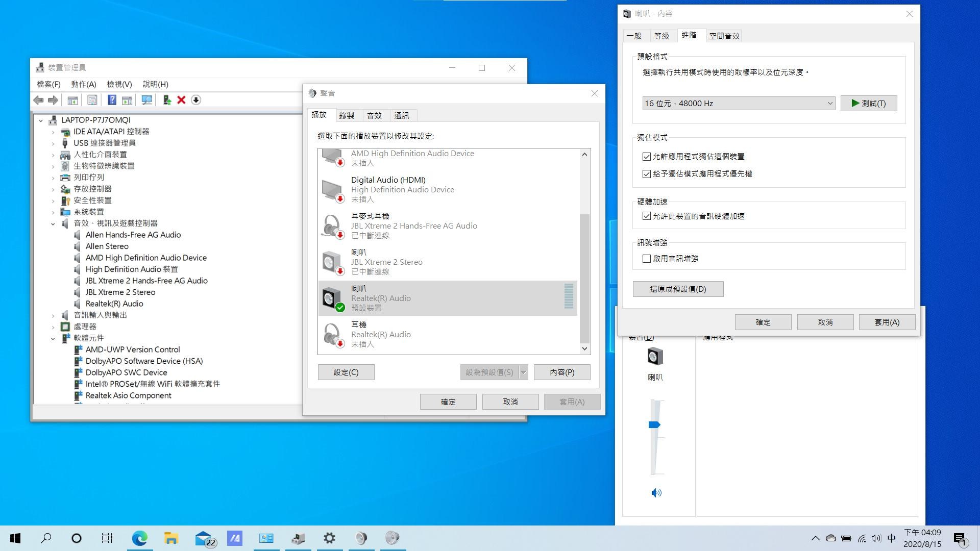The image size is (980, 551).
Task: Enable audio enhancements checkbox
Action: tap(647, 259)
